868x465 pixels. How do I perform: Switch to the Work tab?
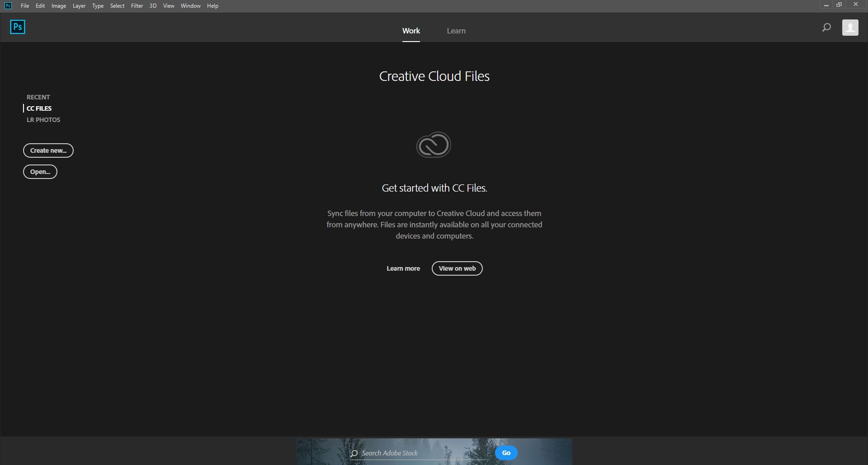click(411, 31)
